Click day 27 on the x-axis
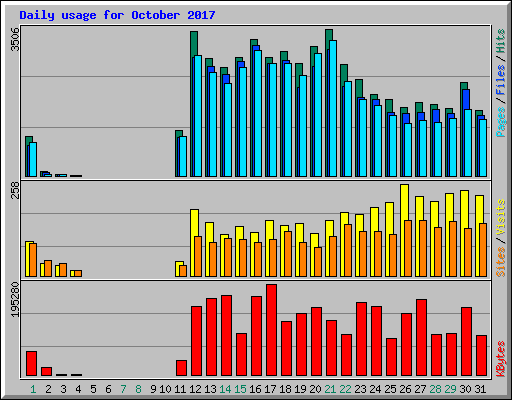This screenshot has width=512, height=400. click(420, 389)
